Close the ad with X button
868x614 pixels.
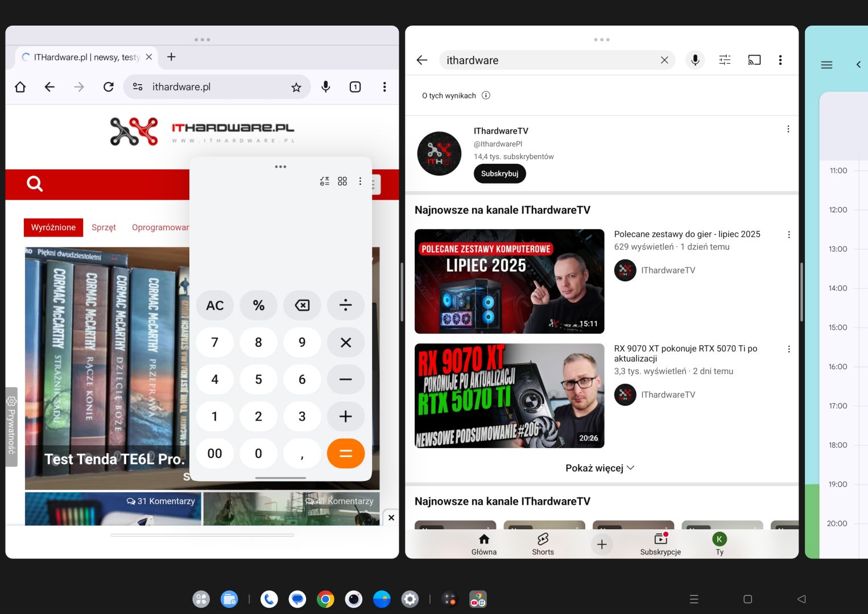(x=391, y=517)
